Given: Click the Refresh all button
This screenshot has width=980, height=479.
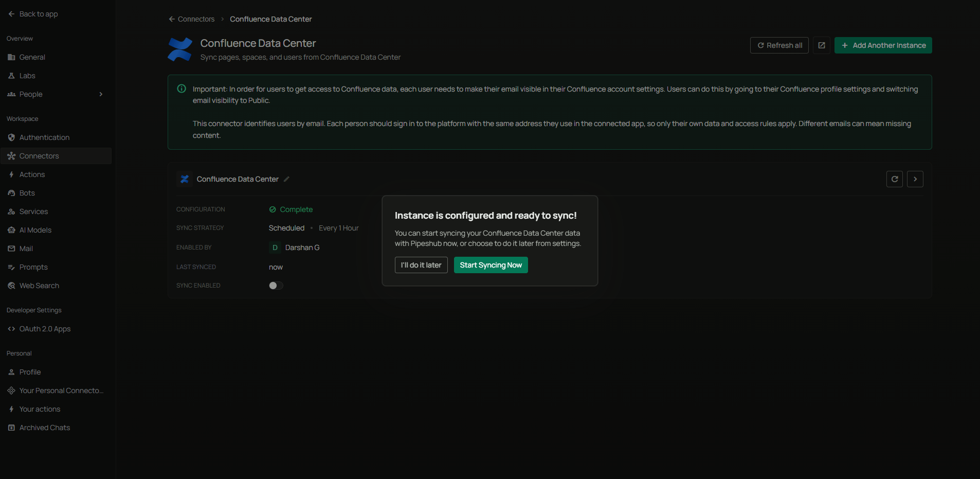Looking at the screenshot, I should pos(779,45).
